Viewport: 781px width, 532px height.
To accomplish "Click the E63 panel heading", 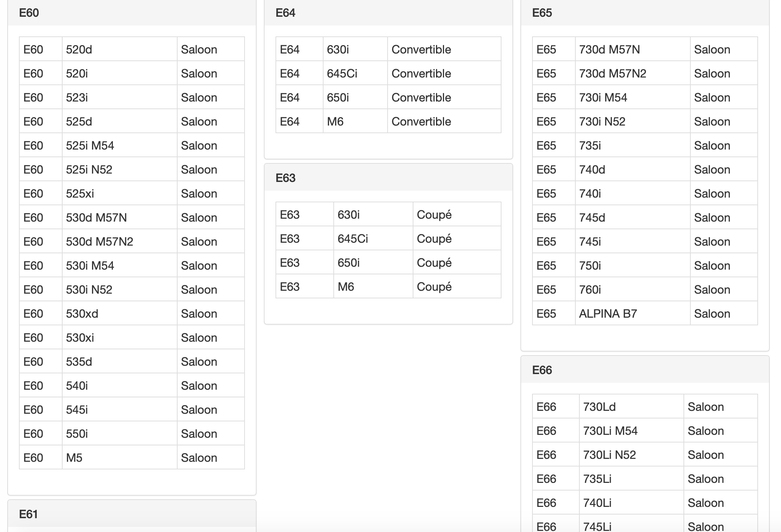I will 388,178.
